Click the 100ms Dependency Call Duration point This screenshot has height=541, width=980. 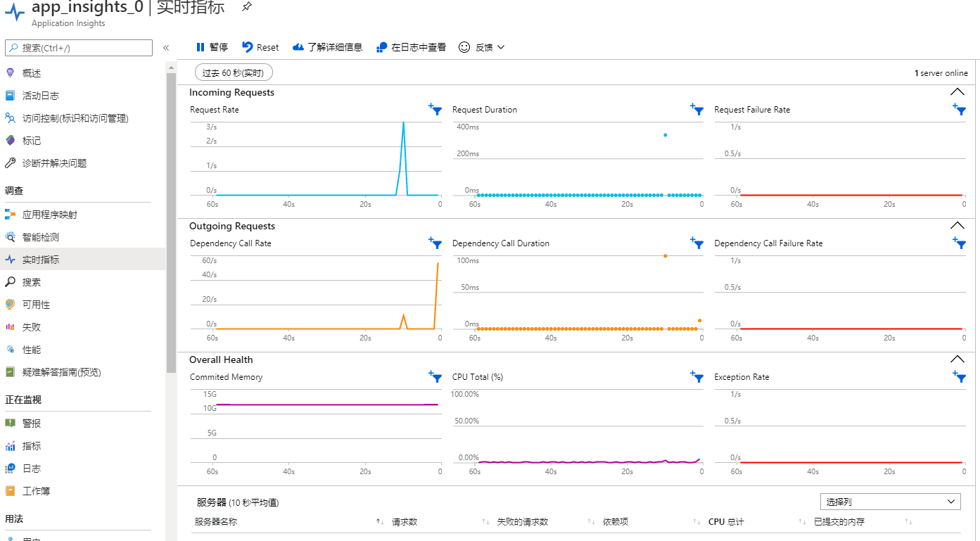coord(665,256)
